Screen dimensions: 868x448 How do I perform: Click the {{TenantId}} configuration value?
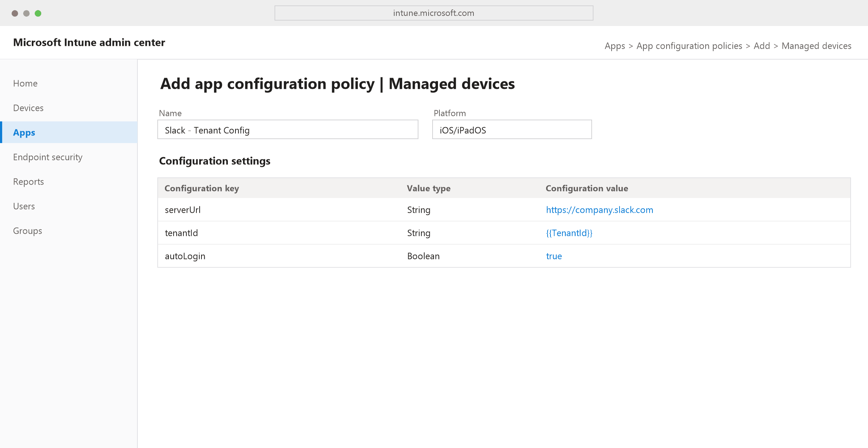(x=569, y=233)
